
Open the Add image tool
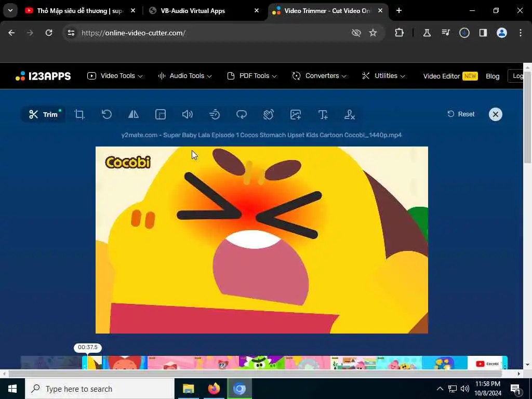(x=296, y=114)
